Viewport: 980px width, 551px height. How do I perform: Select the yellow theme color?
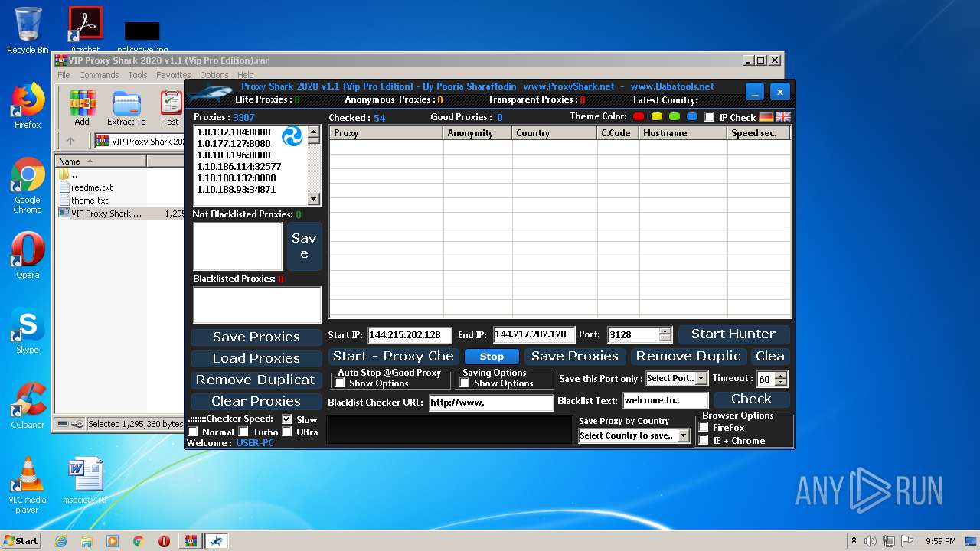click(x=657, y=117)
